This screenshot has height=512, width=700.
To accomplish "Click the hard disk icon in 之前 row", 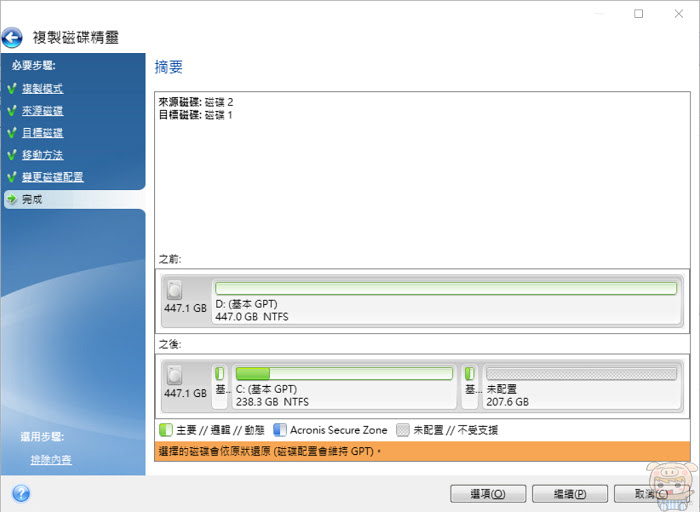I will [175, 290].
